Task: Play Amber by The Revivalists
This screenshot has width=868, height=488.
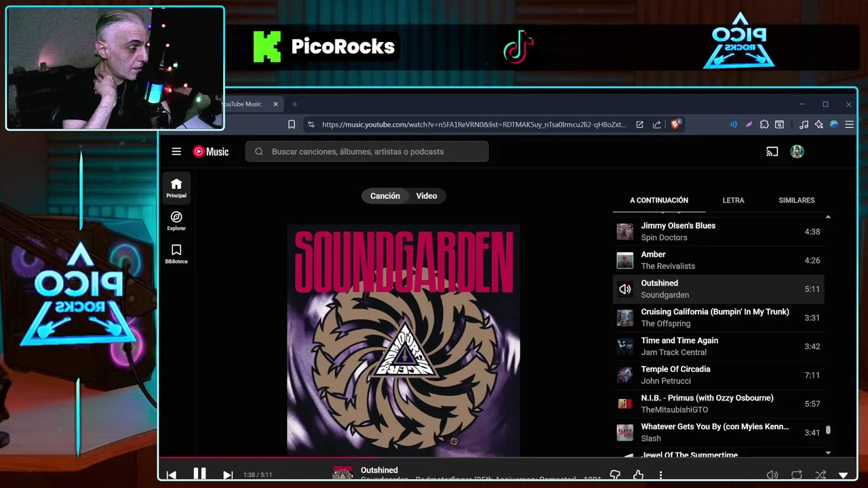Action: [x=719, y=260]
